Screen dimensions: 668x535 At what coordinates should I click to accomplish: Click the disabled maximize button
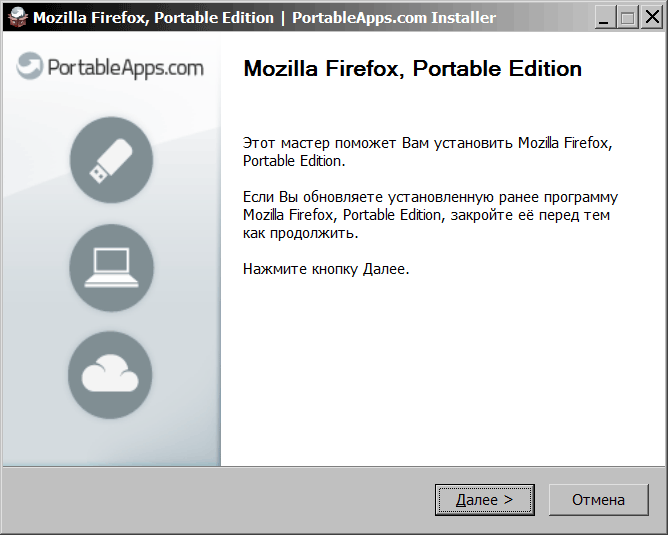click(x=628, y=17)
